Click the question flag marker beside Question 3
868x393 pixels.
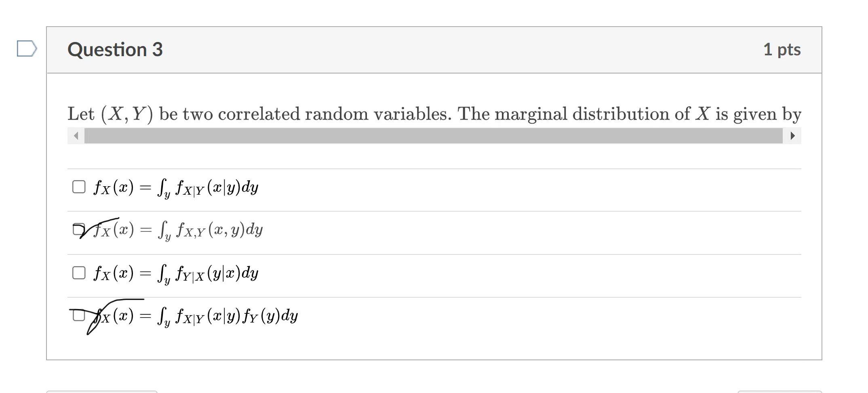click(27, 48)
